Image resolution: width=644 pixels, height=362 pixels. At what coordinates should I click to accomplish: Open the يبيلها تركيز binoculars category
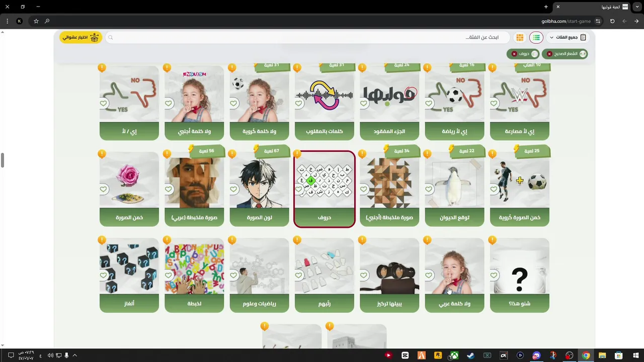pos(389,275)
